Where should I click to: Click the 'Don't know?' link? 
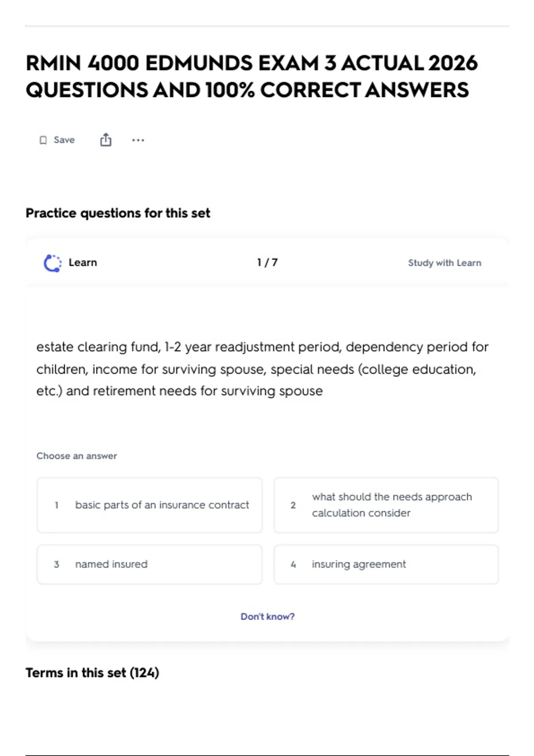tap(267, 616)
